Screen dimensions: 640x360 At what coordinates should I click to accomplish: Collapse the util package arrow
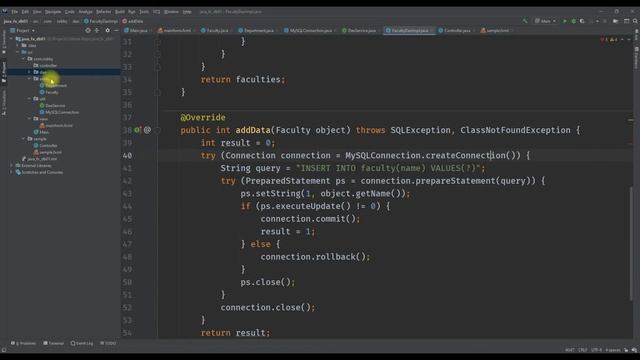[x=29, y=99]
